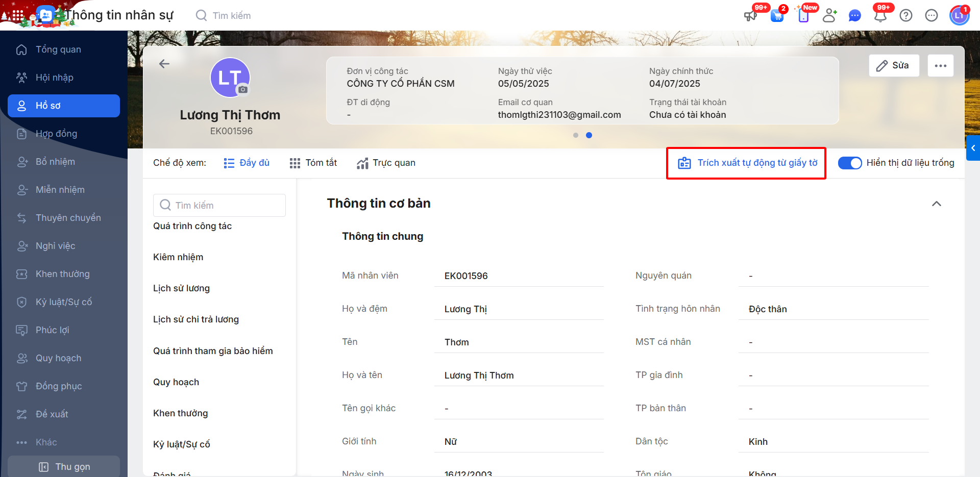Select the first carousel dot
Image resolution: width=980 pixels, height=477 pixels.
pyautogui.click(x=576, y=135)
